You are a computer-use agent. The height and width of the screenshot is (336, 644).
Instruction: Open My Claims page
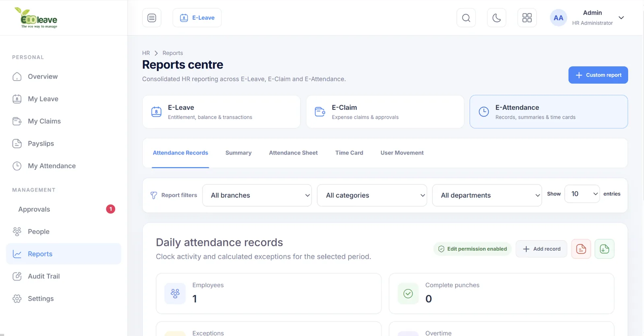[44, 121]
